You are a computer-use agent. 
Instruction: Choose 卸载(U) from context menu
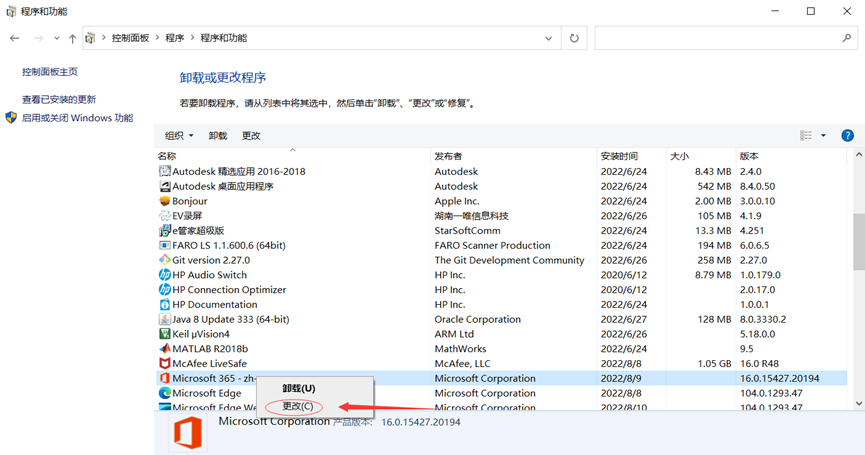[x=299, y=389]
